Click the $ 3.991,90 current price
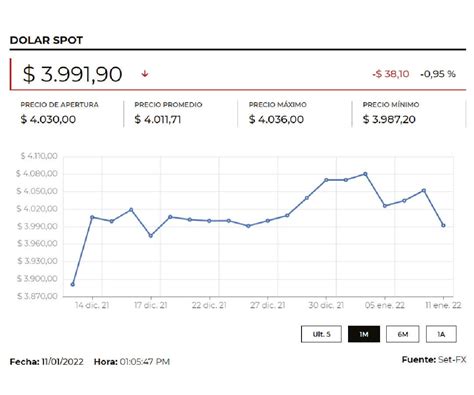474x395 pixels. (x=72, y=74)
